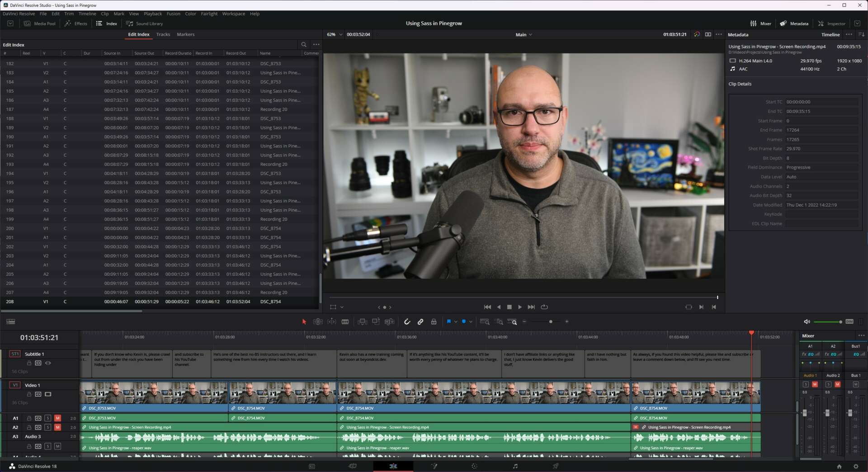Click the Position Lock padlock icon

434,321
